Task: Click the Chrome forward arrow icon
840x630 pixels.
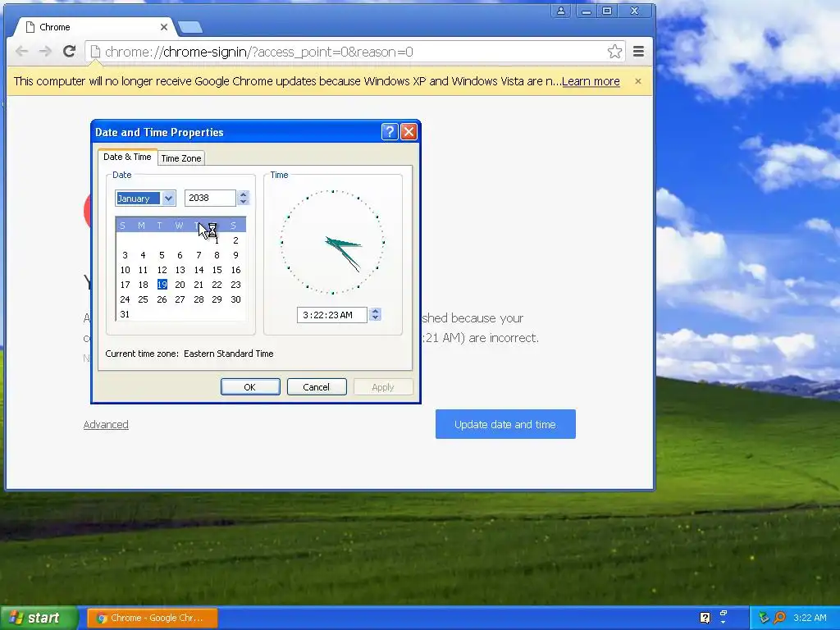Action: coord(46,52)
